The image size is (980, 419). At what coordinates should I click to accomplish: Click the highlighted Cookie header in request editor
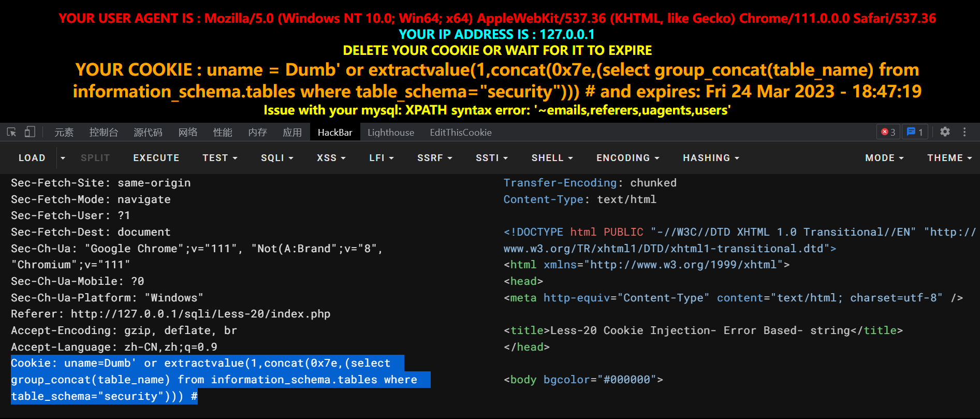coord(221,380)
